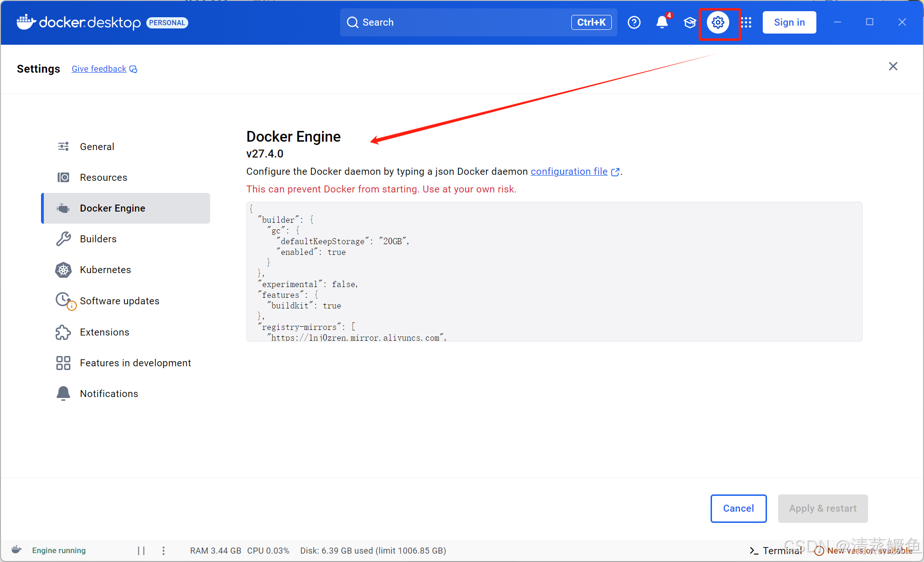Image resolution: width=924 pixels, height=562 pixels.
Task: Open the Learning center graduation cap icon
Action: click(690, 22)
